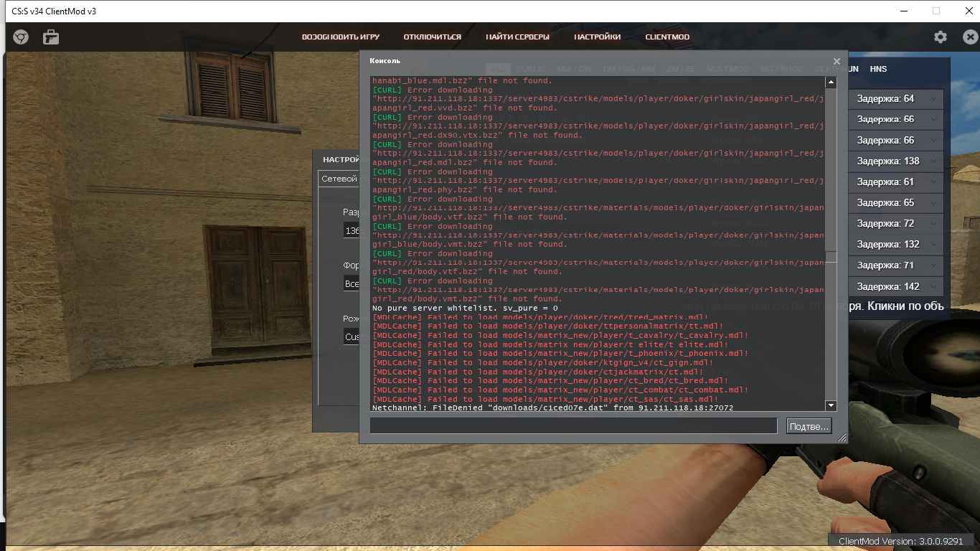Viewport: 980px width, 551px height.
Task: Click the ClientMod Version 3.0.0.9291 label
Action: click(x=900, y=541)
